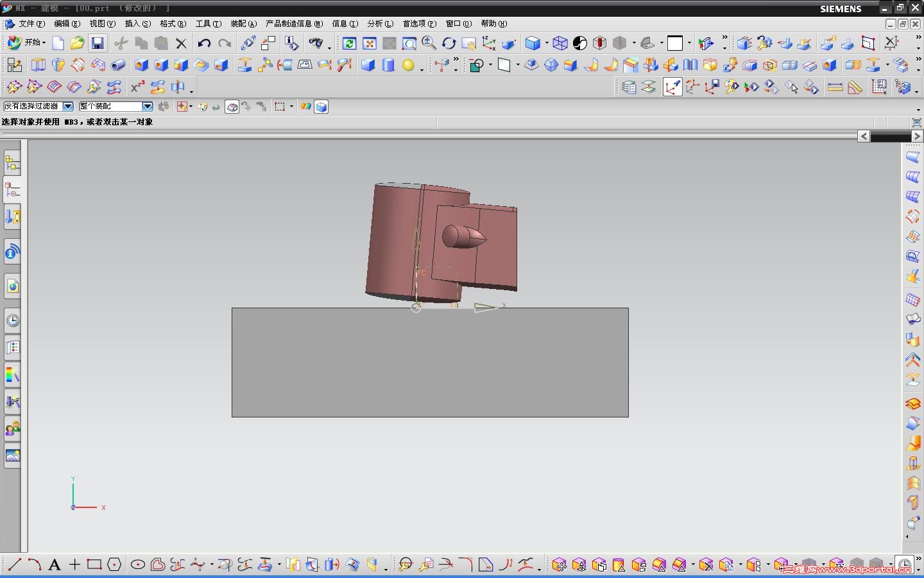Open the 装配 (Assemblies) menu

pyautogui.click(x=244, y=24)
